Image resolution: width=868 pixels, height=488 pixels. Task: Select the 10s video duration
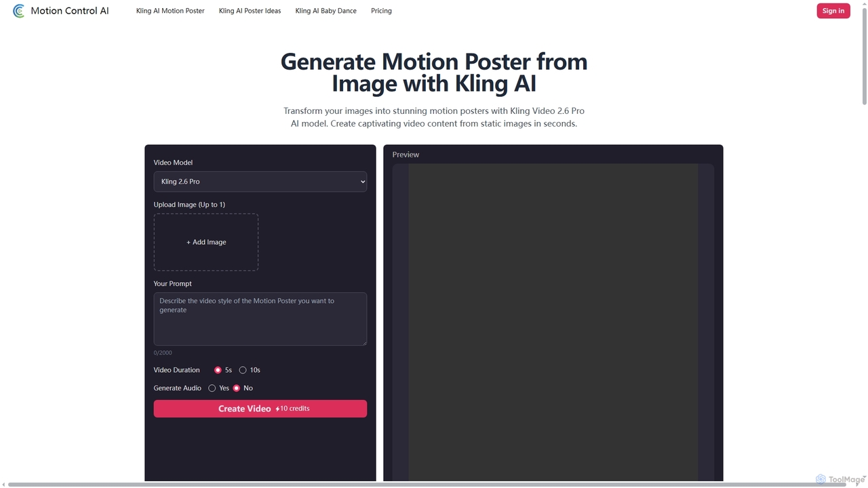[243, 370]
